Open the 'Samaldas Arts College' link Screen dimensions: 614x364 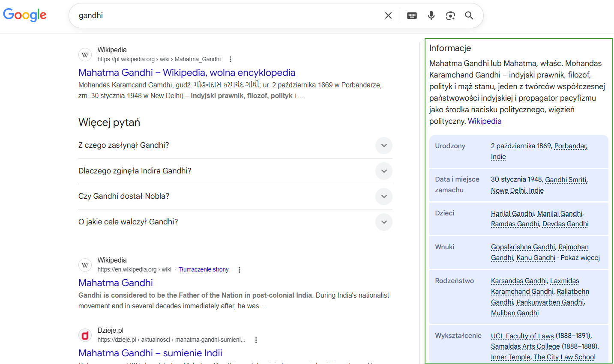tap(525, 346)
